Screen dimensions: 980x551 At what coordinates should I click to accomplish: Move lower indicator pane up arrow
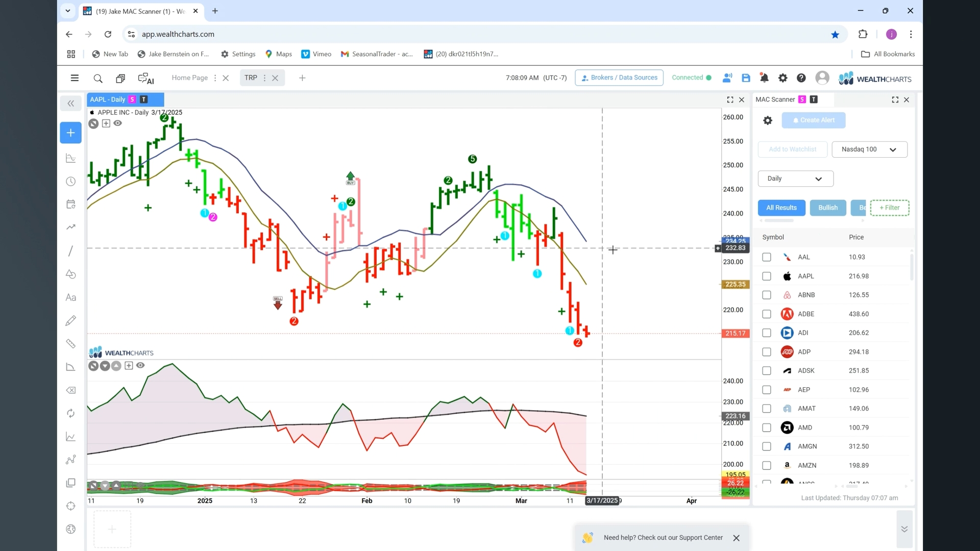pos(116,366)
